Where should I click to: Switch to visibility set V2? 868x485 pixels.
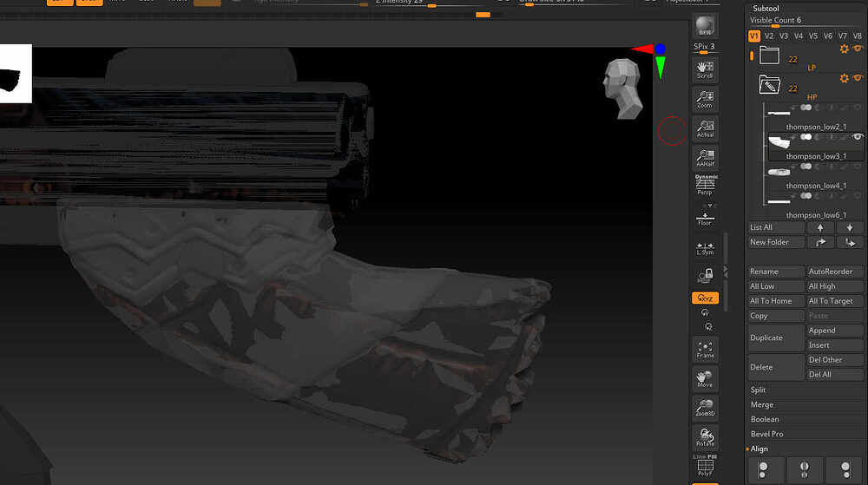click(x=769, y=36)
